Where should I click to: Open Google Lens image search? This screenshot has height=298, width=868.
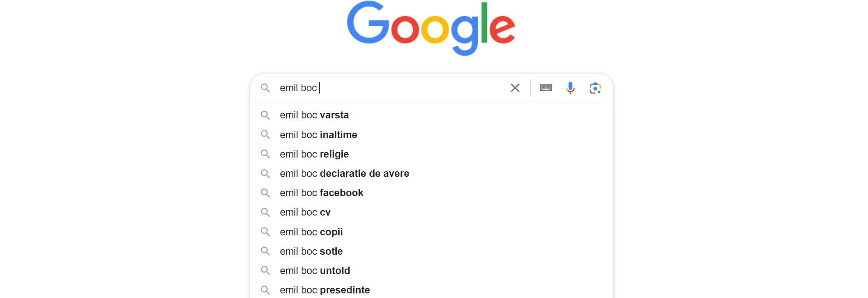click(596, 88)
